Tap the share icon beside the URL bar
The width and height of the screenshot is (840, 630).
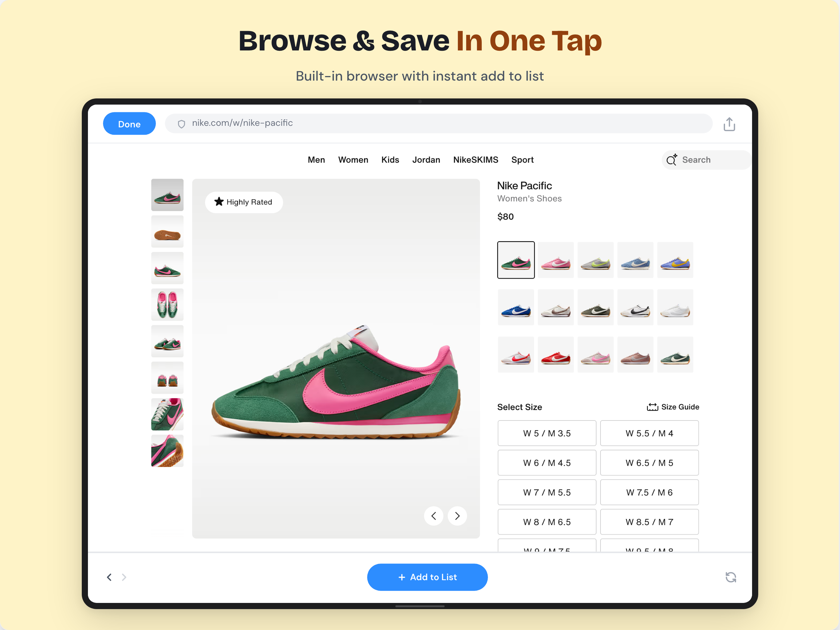[x=729, y=124]
